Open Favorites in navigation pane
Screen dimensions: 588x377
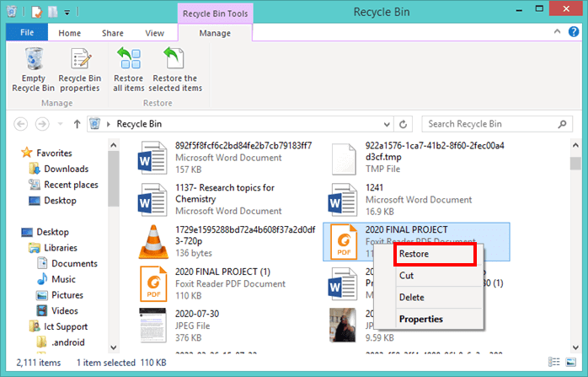tap(54, 153)
